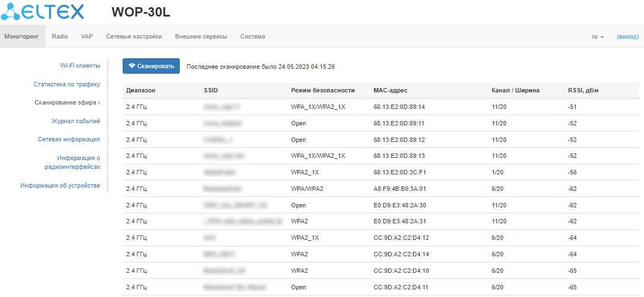Select Сканирование эфира in sidebar
644x297 pixels.
pos(67,102)
